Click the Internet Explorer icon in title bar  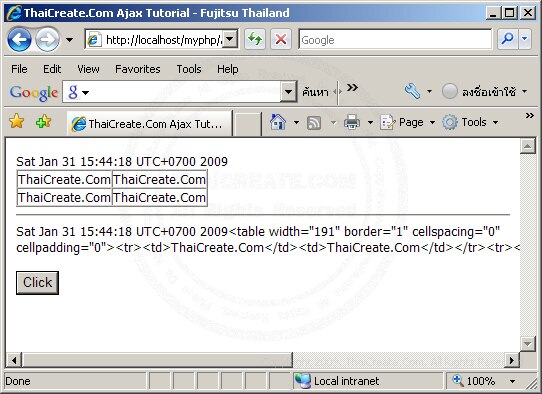point(14,13)
